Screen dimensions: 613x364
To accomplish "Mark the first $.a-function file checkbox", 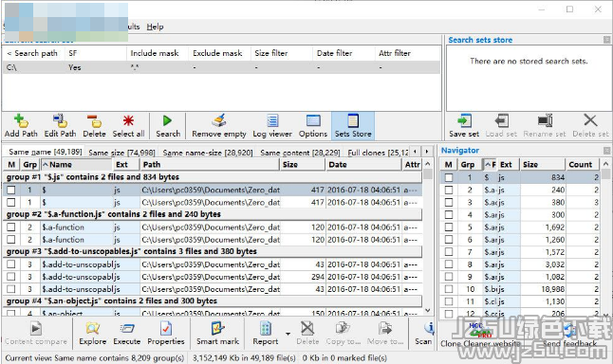I will coord(11,227).
